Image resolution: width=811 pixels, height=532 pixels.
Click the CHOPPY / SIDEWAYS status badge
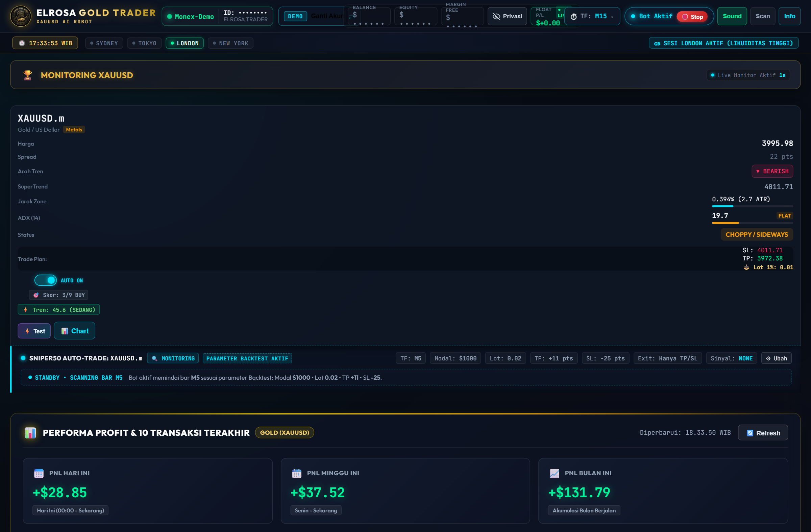757,235
